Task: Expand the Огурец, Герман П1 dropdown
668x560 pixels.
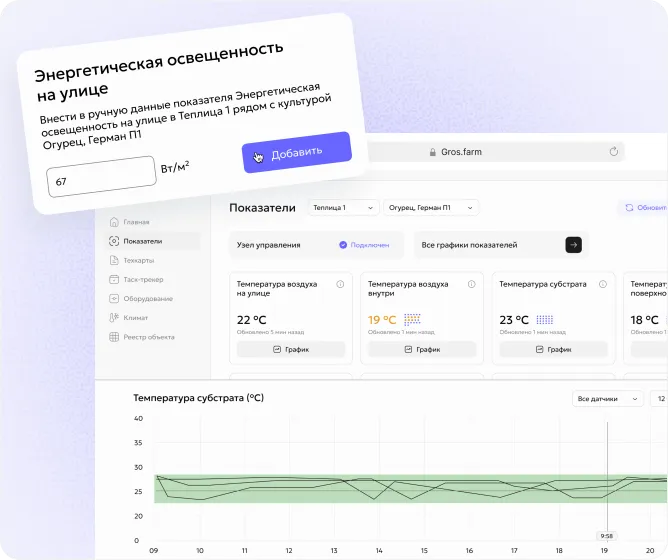Action: [431, 208]
